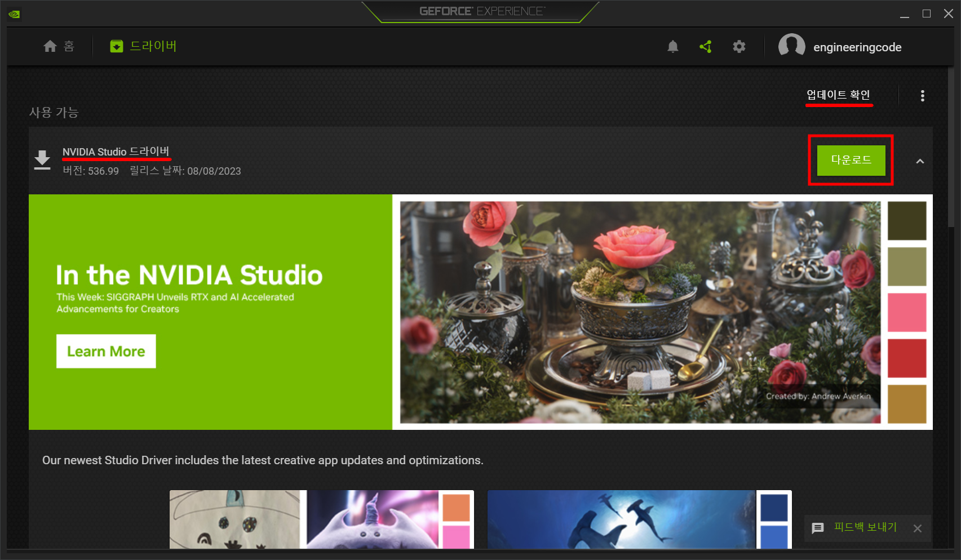This screenshot has width=961, height=560.
Task: Click 피드백 보내기 link
Action: click(865, 527)
